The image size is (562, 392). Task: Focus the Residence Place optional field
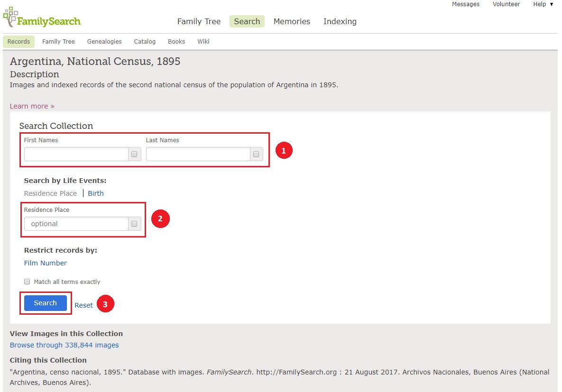coord(76,224)
